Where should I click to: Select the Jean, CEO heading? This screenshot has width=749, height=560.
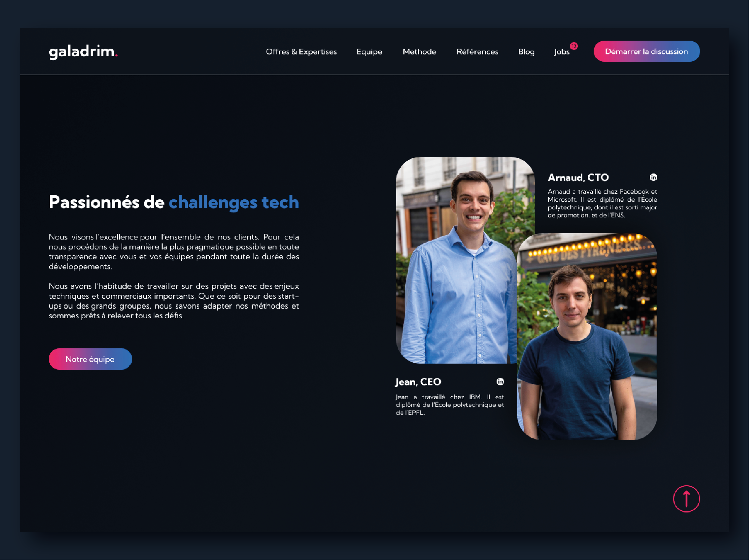pyautogui.click(x=418, y=382)
